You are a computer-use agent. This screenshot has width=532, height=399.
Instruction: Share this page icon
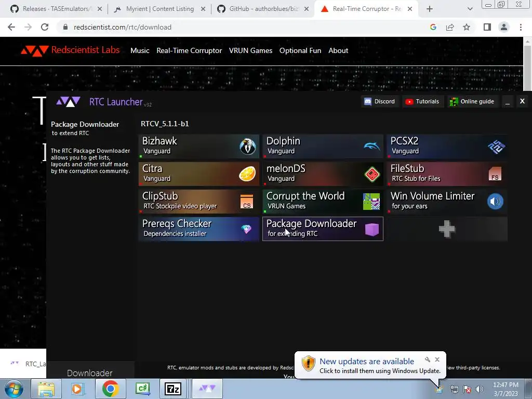(x=450, y=27)
